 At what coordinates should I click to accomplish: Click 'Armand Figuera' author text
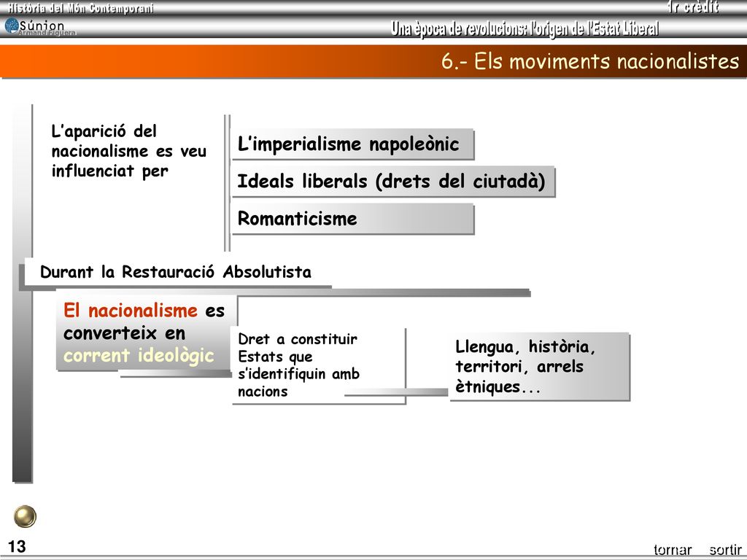pyautogui.click(x=47, y=33)
